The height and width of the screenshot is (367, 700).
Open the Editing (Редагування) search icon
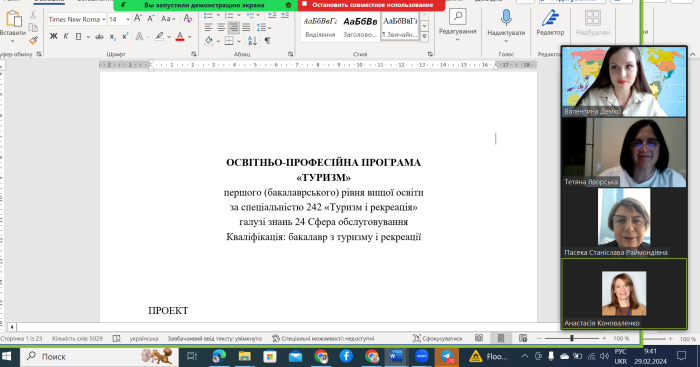tap(457, 17)
